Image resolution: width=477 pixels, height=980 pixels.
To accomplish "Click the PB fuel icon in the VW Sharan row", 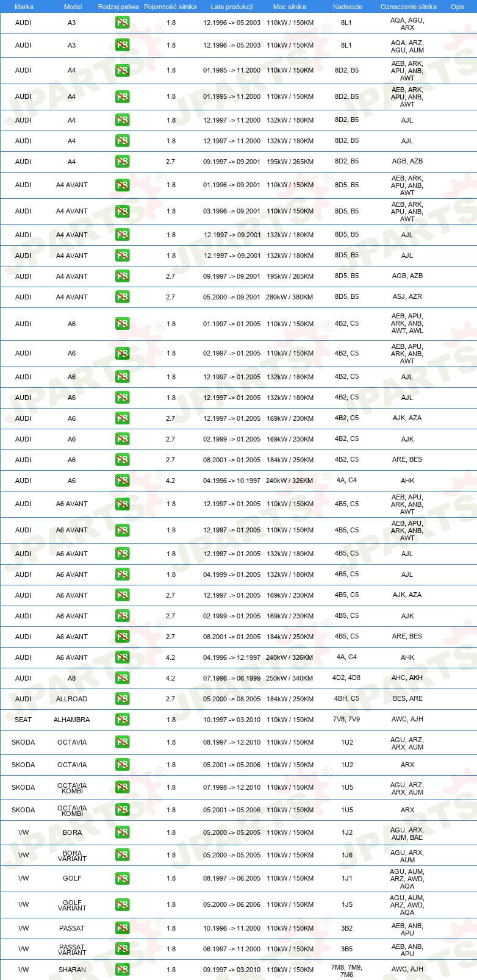I will (123, 970).
